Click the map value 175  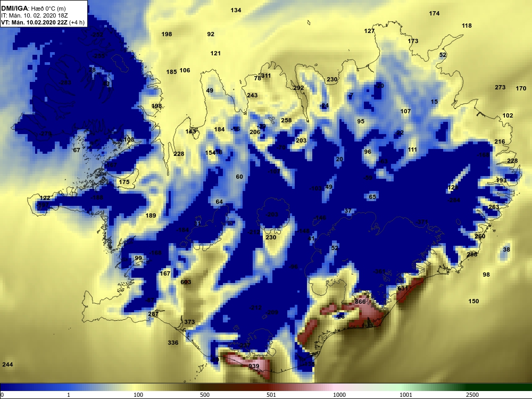(124, 182)
